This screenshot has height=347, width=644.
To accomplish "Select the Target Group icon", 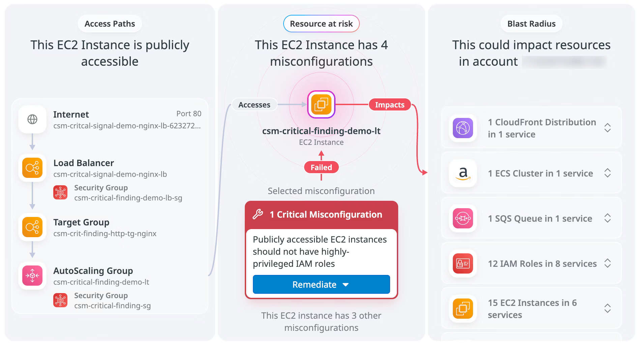I will 32,227.
